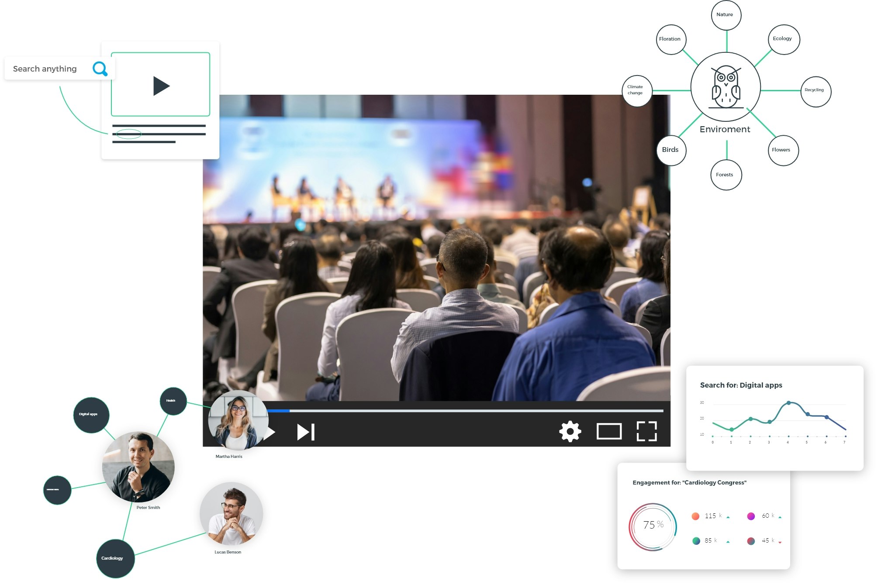Enter fullscreen with the brackets icon
The width and height of the screenshot is (881, 588).
coord(646,432)
